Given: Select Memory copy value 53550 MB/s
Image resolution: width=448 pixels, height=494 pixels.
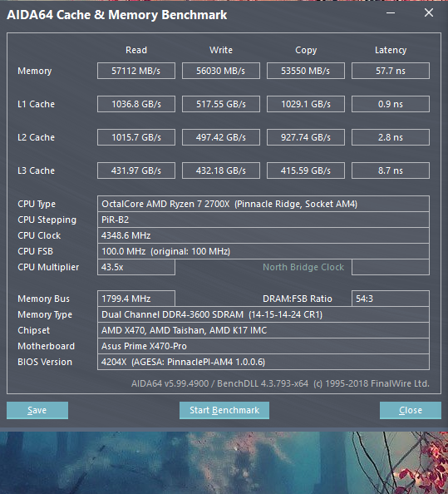Looking at the screenshot, I should point(305,71).
